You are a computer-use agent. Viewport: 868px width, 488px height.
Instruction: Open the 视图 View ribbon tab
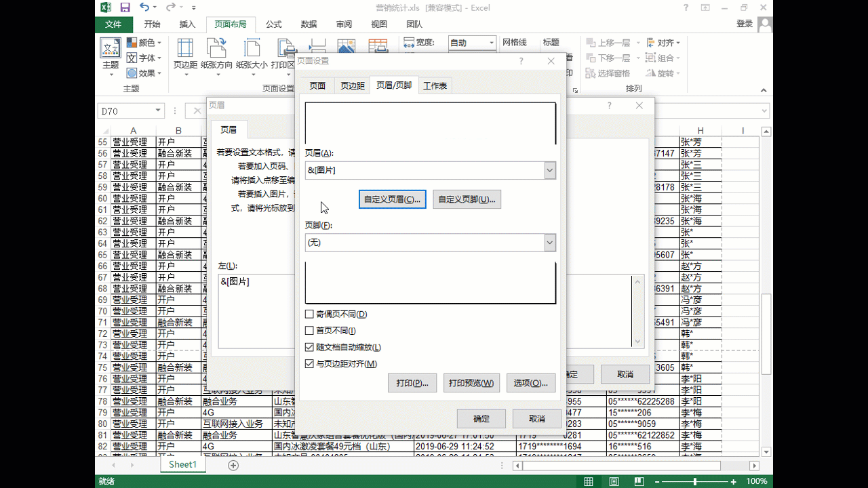click(x=379, y=24)
